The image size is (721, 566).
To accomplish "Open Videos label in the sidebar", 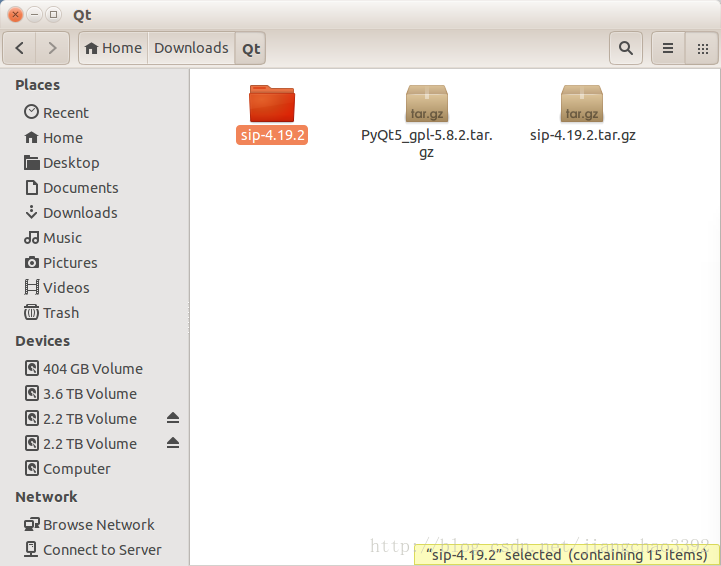I will click(66, 287).
